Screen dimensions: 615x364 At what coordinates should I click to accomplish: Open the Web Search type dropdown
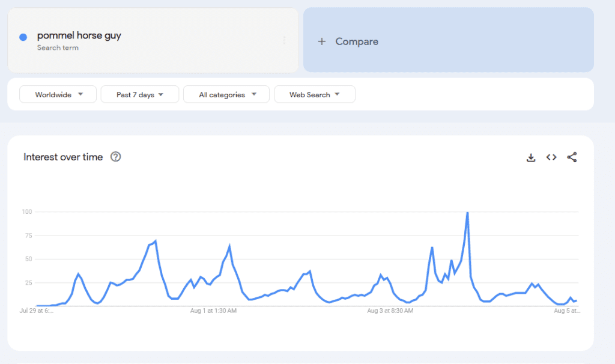[314, 94]
